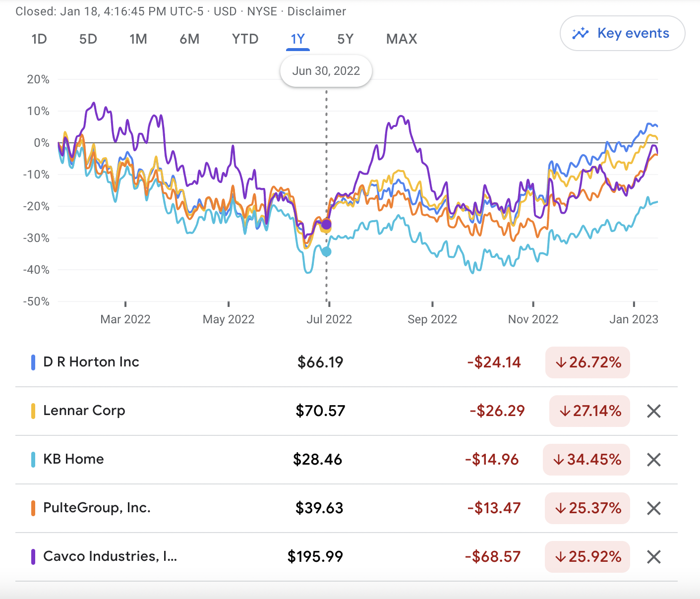Click the light blue KB Home data point
This screenshot has height=599, width=700.
pos(326,252)
